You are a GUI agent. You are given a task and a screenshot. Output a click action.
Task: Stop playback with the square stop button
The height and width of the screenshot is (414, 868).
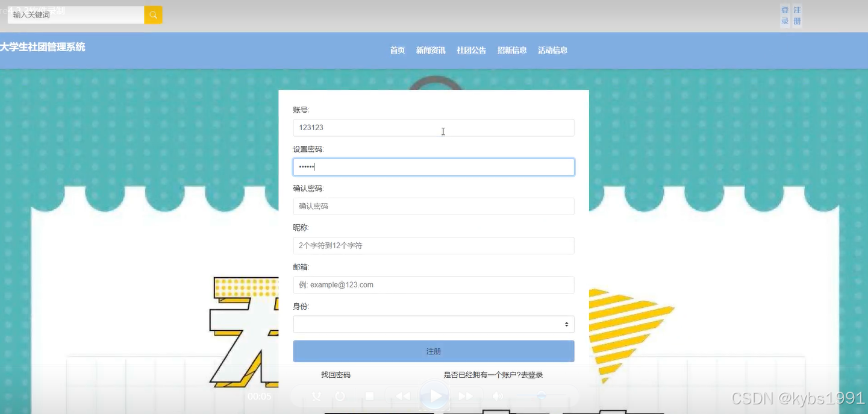[370, 397]
